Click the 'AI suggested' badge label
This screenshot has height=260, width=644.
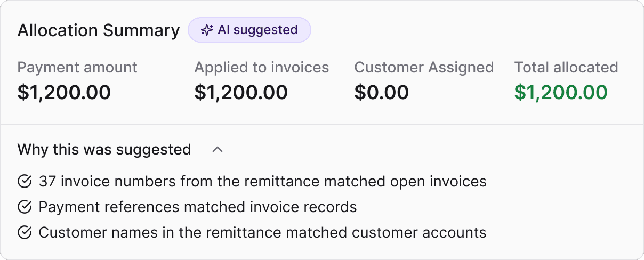pos(257,30)
